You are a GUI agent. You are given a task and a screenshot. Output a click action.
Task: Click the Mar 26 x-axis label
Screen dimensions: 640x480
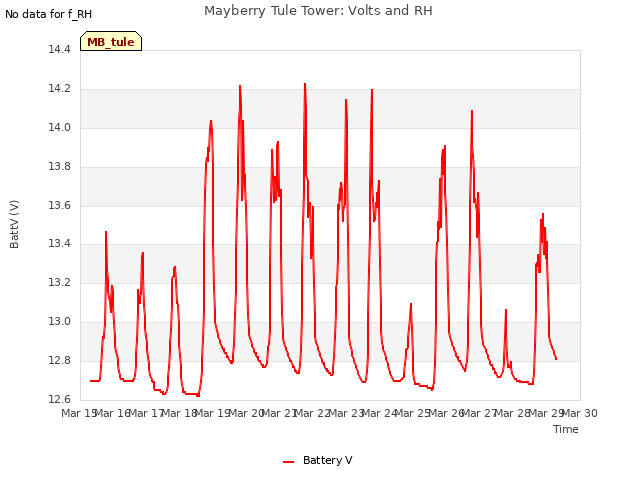(x=446, y=413)
